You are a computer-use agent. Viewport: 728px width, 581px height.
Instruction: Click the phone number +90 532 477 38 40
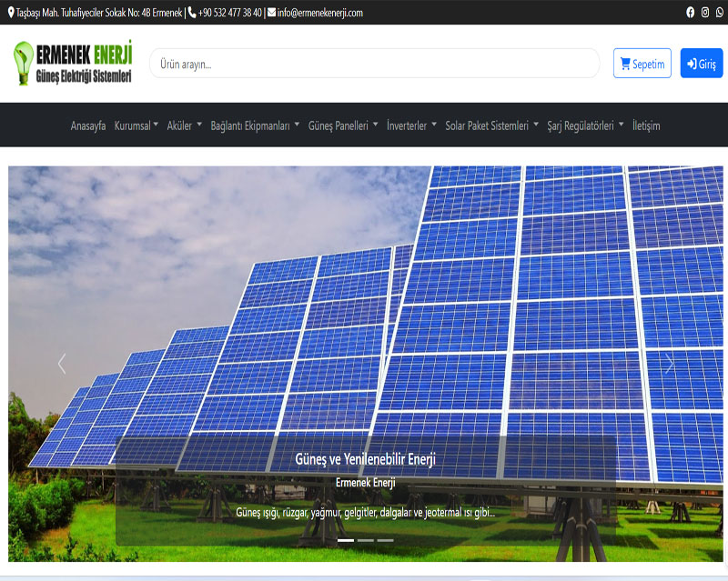click(229, 13)
